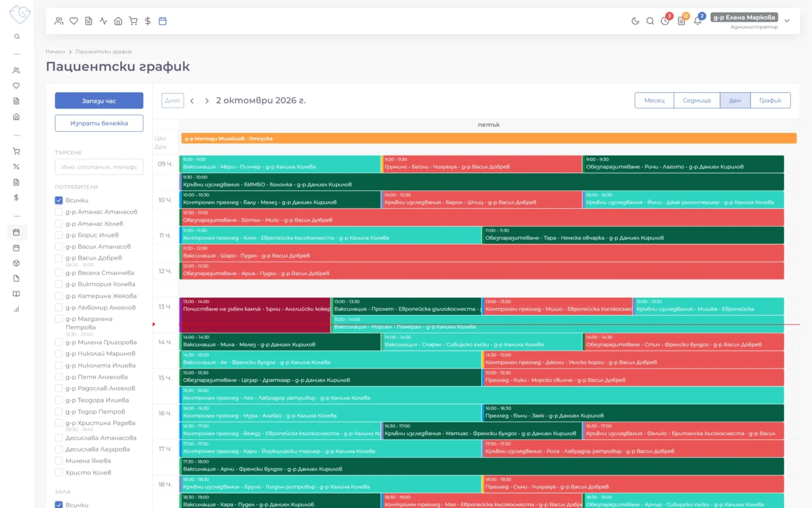Open the users icon in the top shortcut bar
This screenshot has height=508, width=812.
[59, 21]
